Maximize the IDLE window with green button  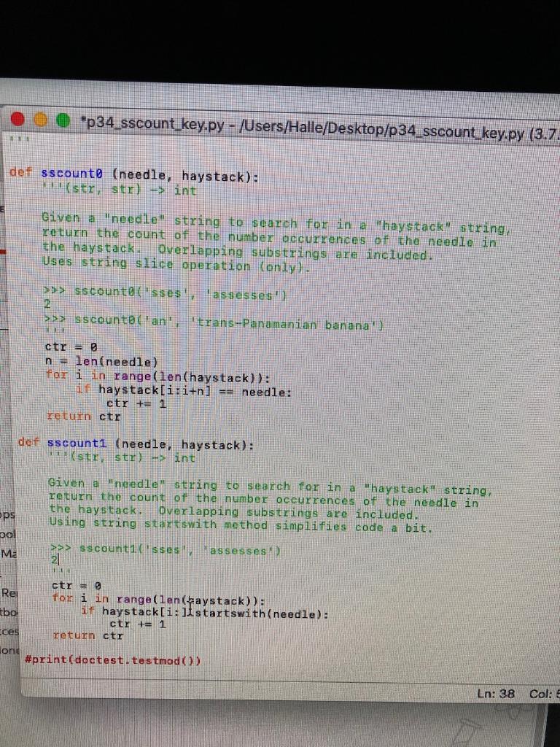[63, 121]
